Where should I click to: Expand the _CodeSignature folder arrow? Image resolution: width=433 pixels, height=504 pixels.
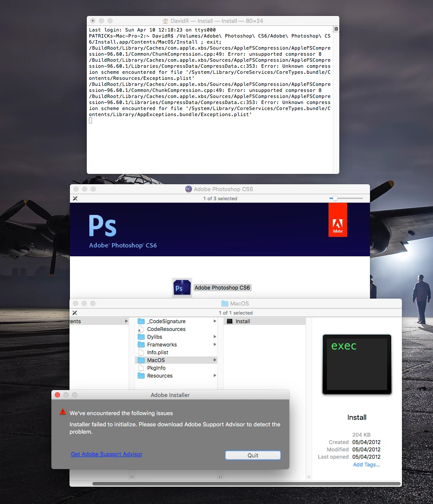(215, 321)
